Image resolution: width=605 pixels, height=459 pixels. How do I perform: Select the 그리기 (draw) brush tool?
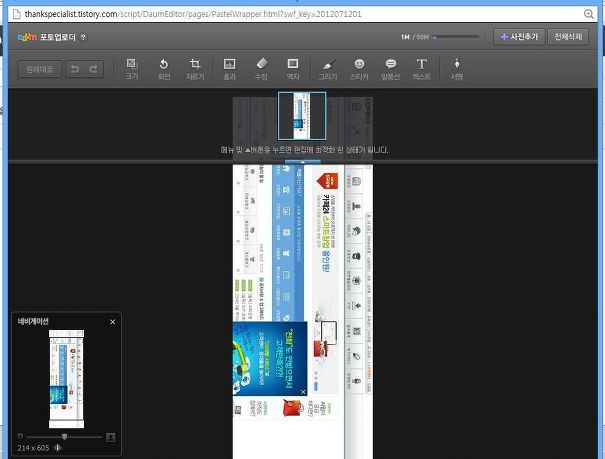pyautogui.click(x=328, y=69)
